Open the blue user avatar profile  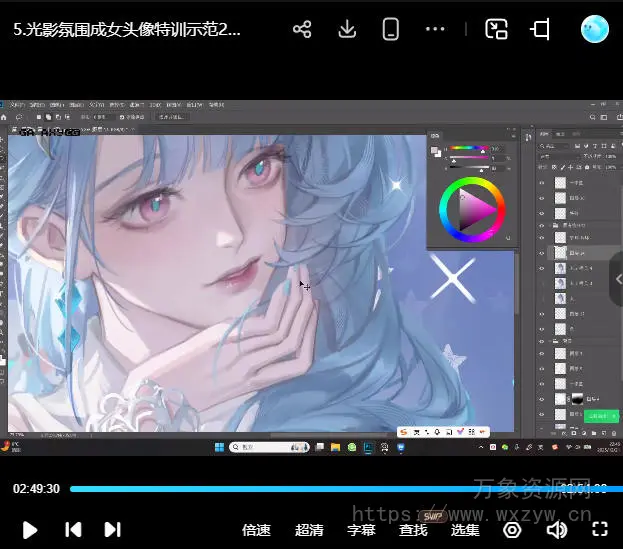(x=595, y=30)
